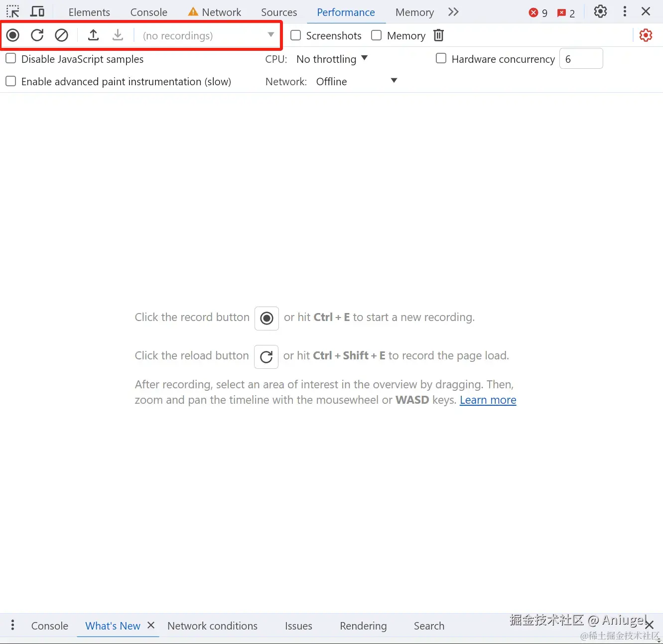663x644 pixels.
Task: Click the red error count badge 9
Action: click(x=538, y=13)
